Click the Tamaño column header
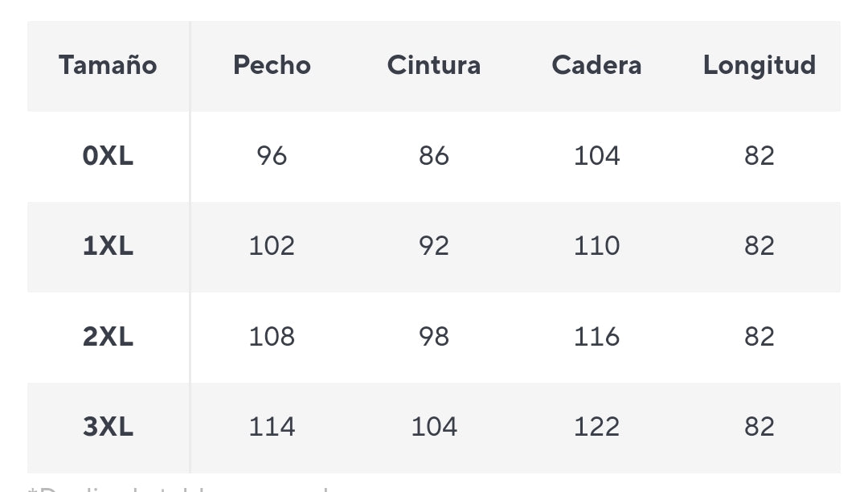This screenshot has width=868, height=492. pos(108,65)
